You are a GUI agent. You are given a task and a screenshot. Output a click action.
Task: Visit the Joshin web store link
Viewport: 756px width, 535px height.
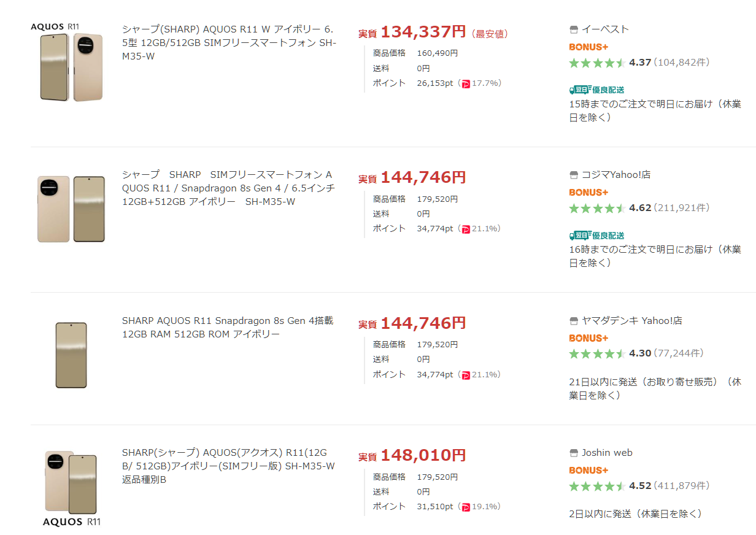point(607,453)
